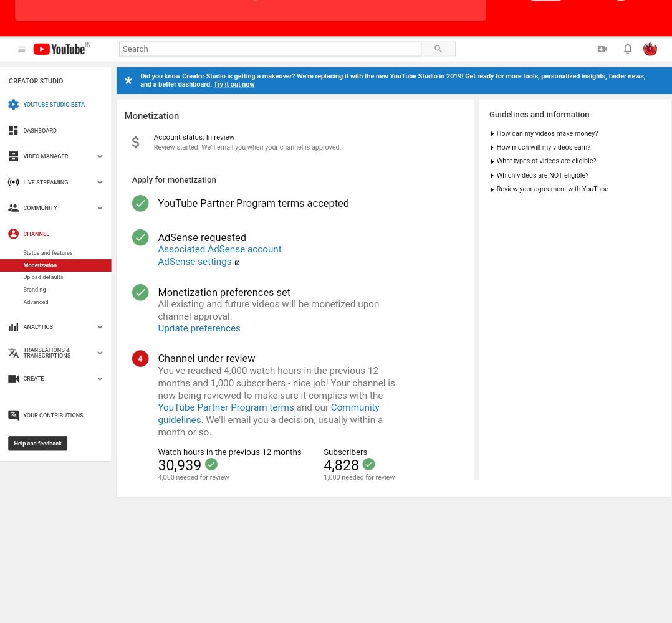Expand the Create chevron
672x623 pixels.
click(x=100, y=379)
